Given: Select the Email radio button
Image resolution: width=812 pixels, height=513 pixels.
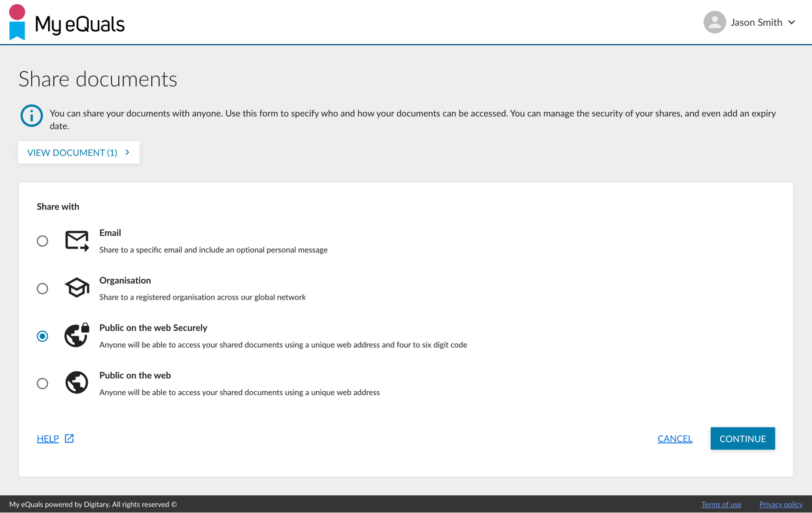Looking at the screenshot, I should [x=42, y=241].
